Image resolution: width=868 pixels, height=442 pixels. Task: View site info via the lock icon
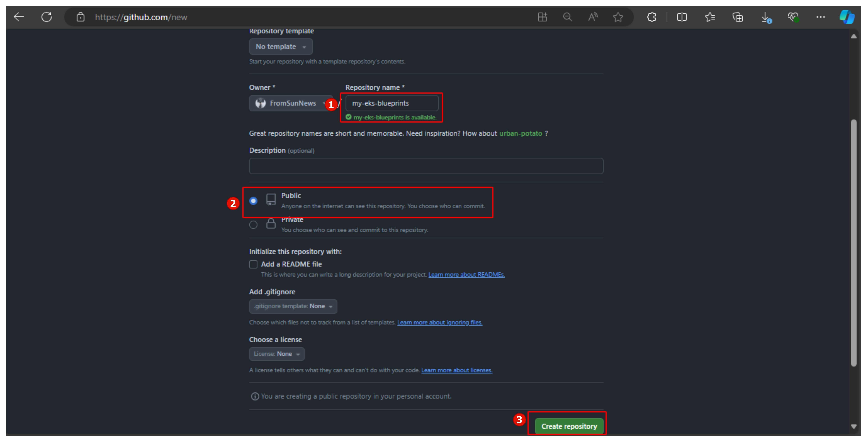pyautogui.click(x=80, y=17)
